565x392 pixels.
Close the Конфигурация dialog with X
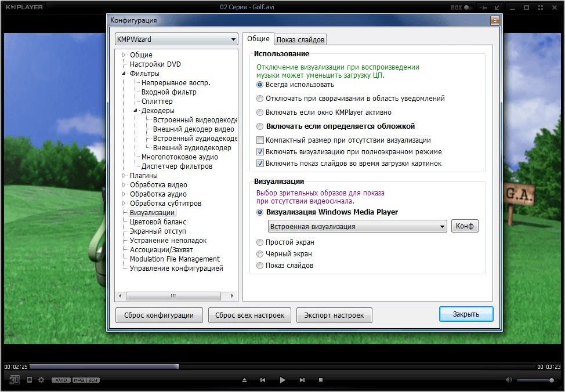[x=495, y=20]
